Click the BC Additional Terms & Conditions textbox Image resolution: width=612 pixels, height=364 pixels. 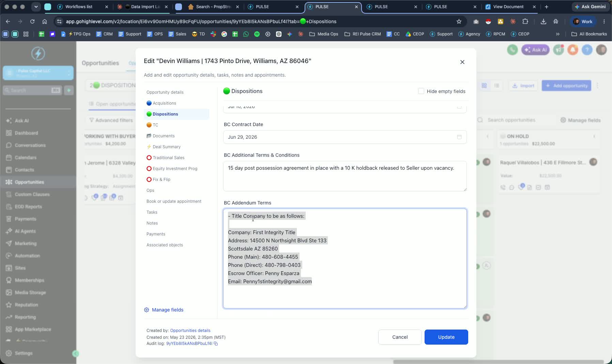pos(345,176)
